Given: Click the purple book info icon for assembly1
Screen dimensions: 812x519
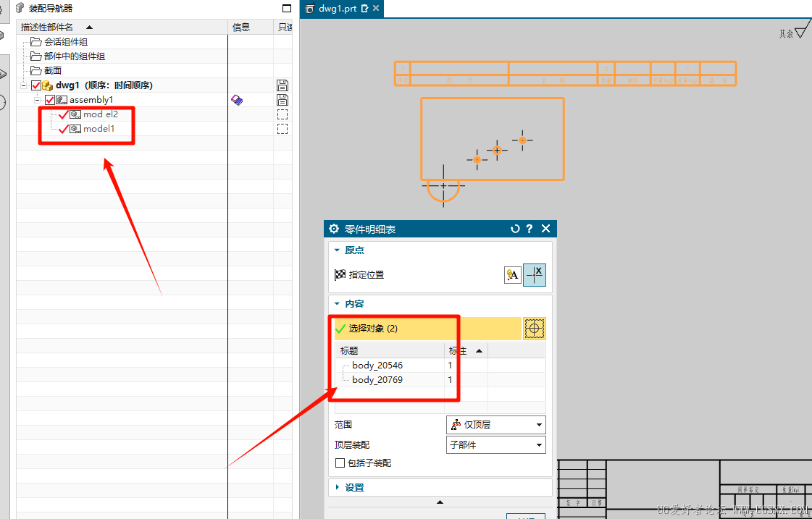Looking at the screenshot, I should (x=237, y=100).
